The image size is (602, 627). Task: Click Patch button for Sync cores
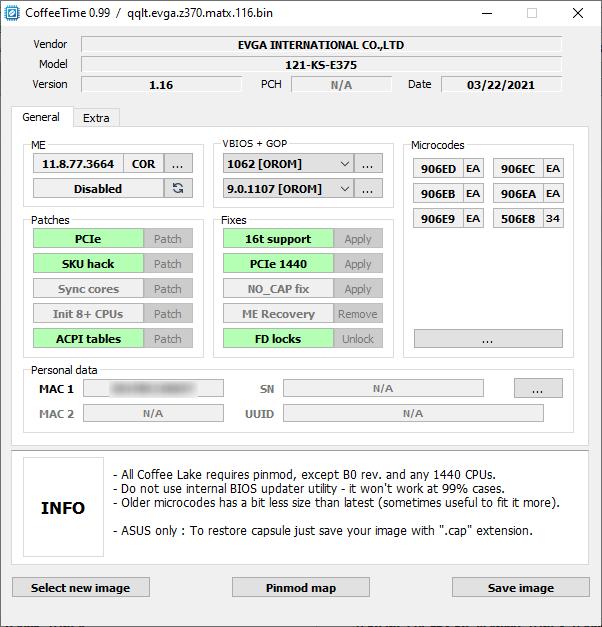(168, 289)
